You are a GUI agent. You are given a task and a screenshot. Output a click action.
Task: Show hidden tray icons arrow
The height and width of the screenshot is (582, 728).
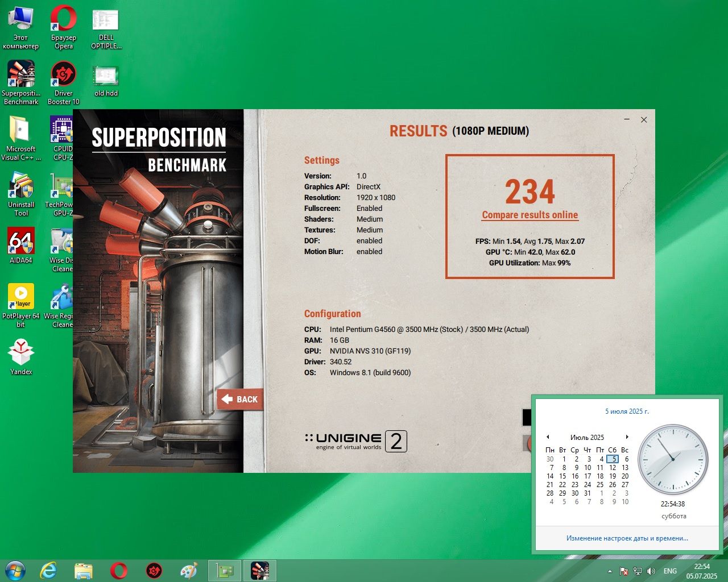pyautogui.click(x=610, y=571)
